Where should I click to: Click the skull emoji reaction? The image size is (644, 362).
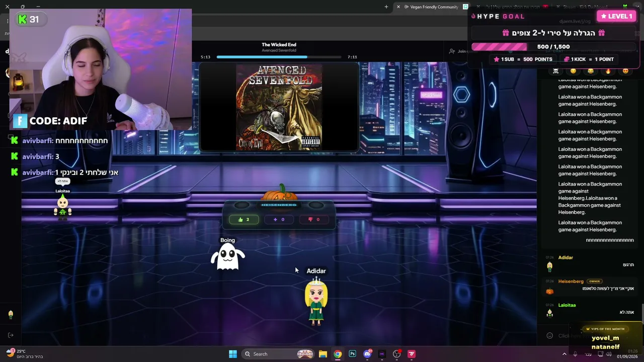(x=555, y=71)
